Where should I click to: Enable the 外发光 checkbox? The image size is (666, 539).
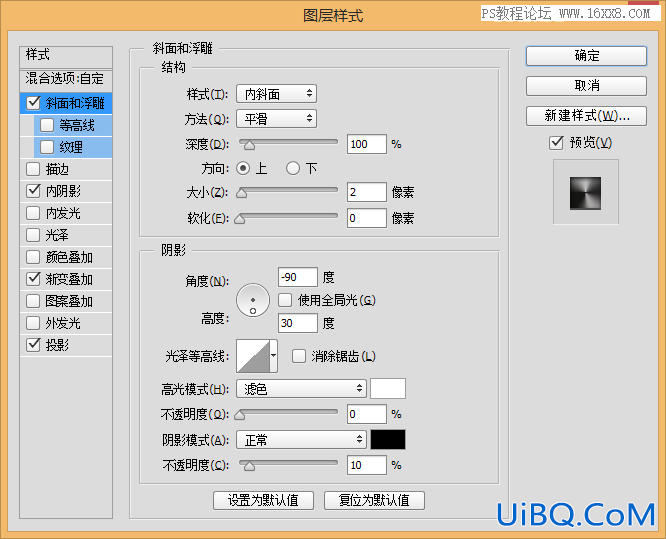click(x=33, y=323)
